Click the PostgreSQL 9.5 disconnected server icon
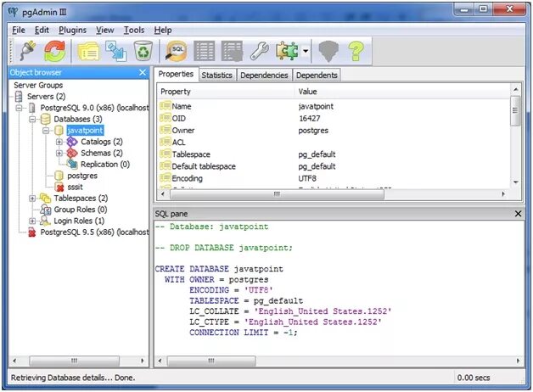Viewport: 533px width, 392px height. point(32,232)
